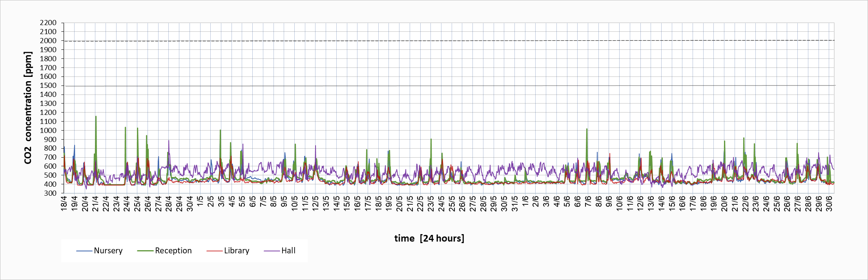Click the green Reception peak near 7/6
Viewport: 868px width, 280px height.
[x=587, y=129]
